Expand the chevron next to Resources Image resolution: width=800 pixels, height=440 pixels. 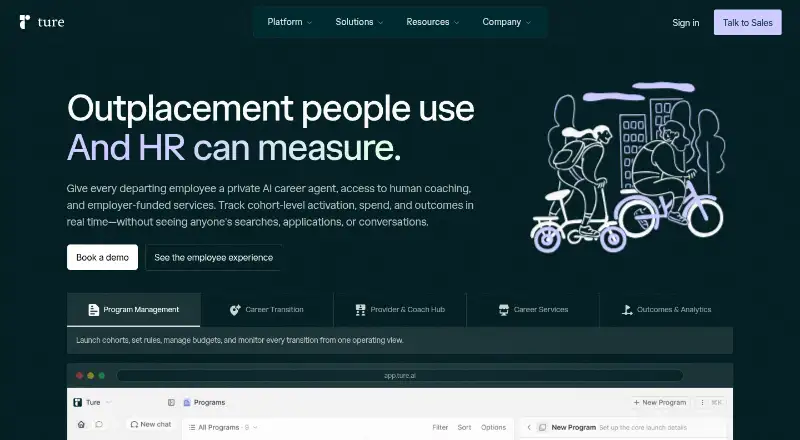457,22
